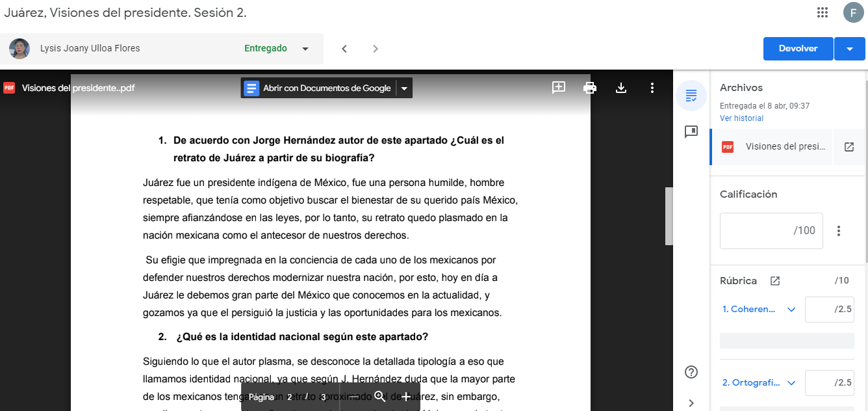Click the red PDF icon beside the file name

[9, 88]
